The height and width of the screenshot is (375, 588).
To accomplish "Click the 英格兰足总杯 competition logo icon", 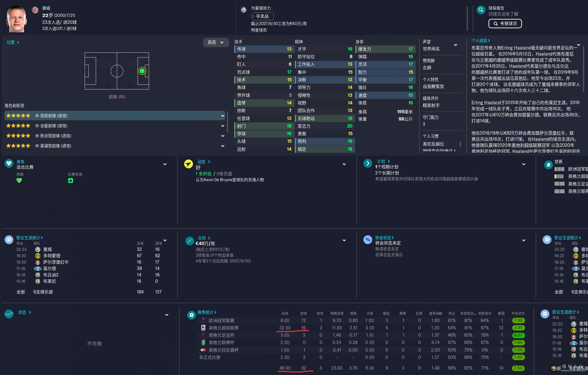I will pyautogui.click(x=203, y=335).
